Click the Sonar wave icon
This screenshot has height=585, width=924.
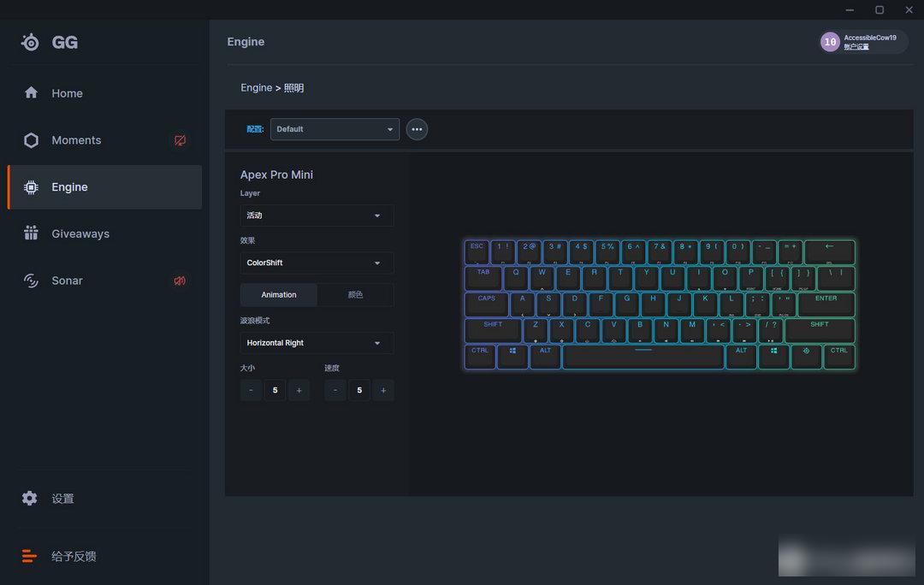click(31, 281)
